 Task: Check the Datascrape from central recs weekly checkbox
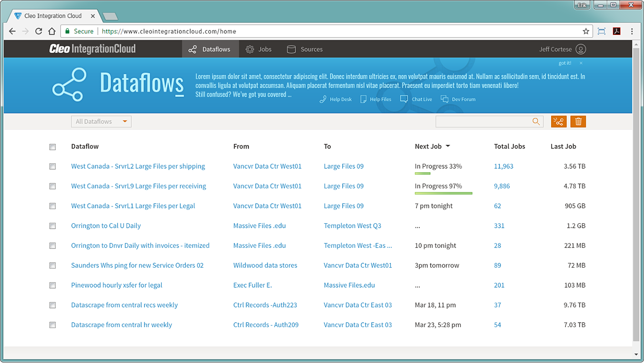coord(53,305)
